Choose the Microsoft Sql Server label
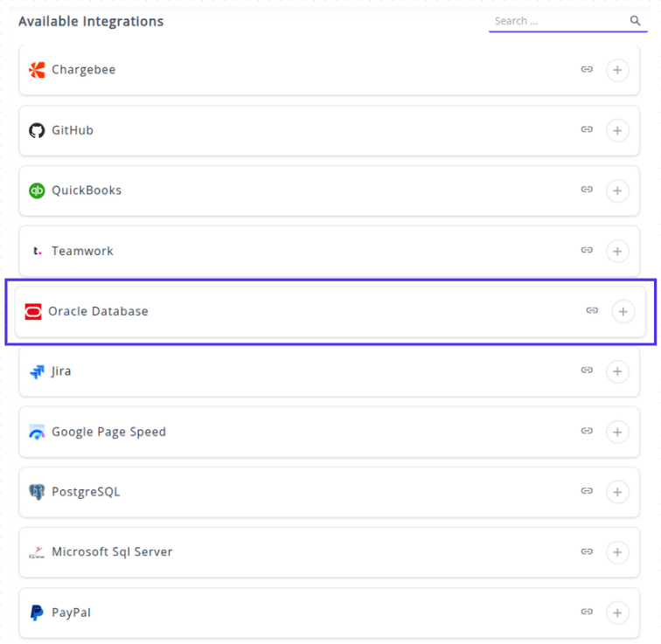Screen dimensions: 661x644 [112, 552]
